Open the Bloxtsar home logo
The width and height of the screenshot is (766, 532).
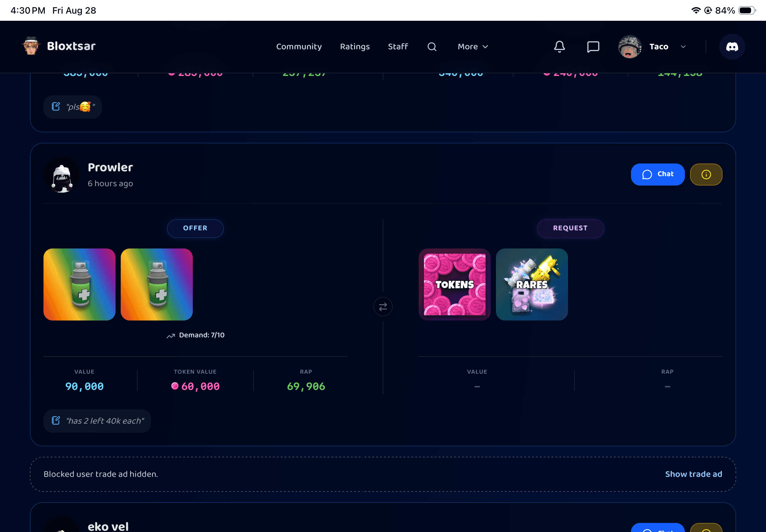pos(31,46)
